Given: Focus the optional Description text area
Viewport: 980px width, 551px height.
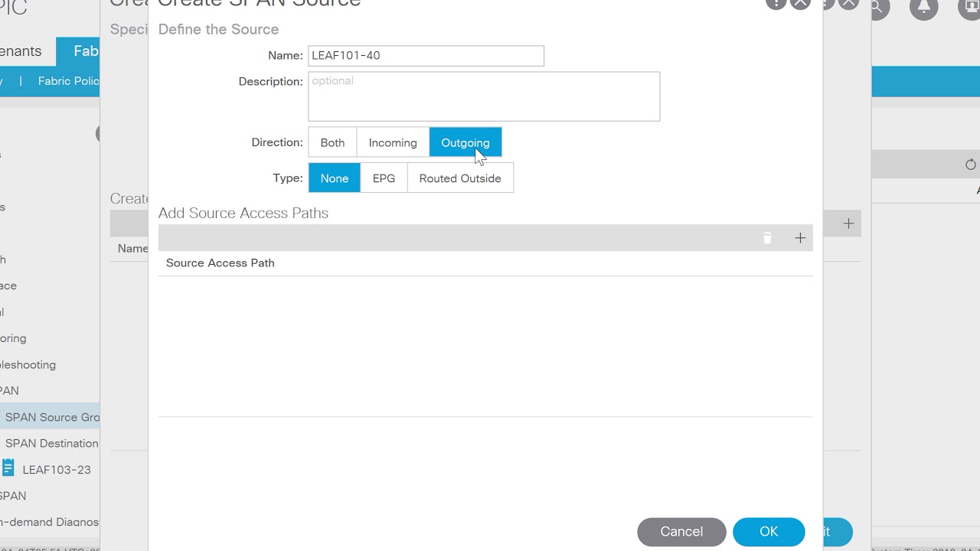Looking at the screenshot, I should coord(483,96).
